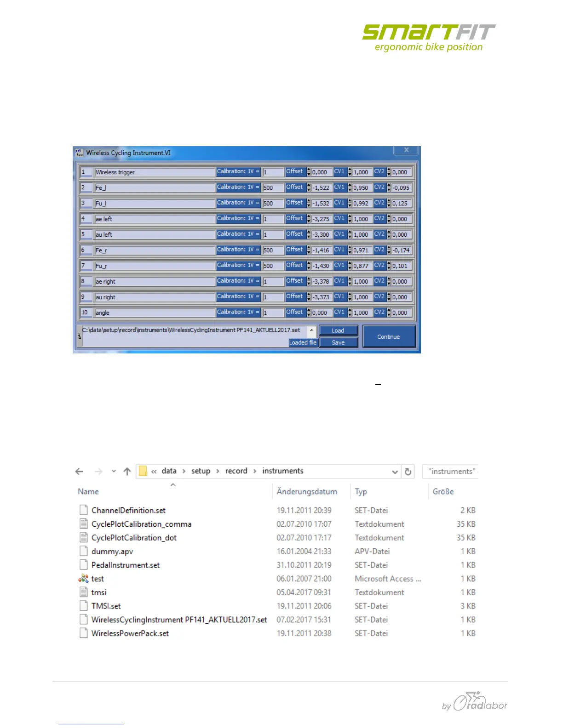Click the data breadcrumb
The image size is (563, 728).
pyautogui.click(x=169, y=471)
